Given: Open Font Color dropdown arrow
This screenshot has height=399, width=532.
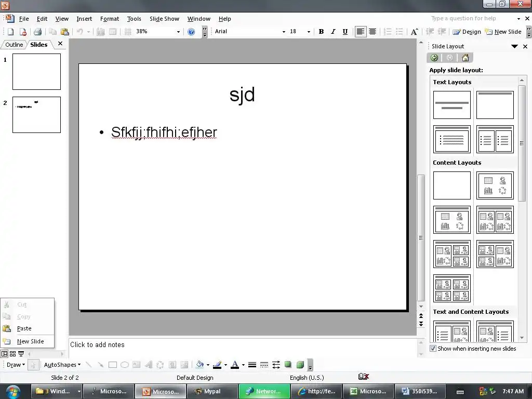Looking at the screenshot, I should (243, 365).
